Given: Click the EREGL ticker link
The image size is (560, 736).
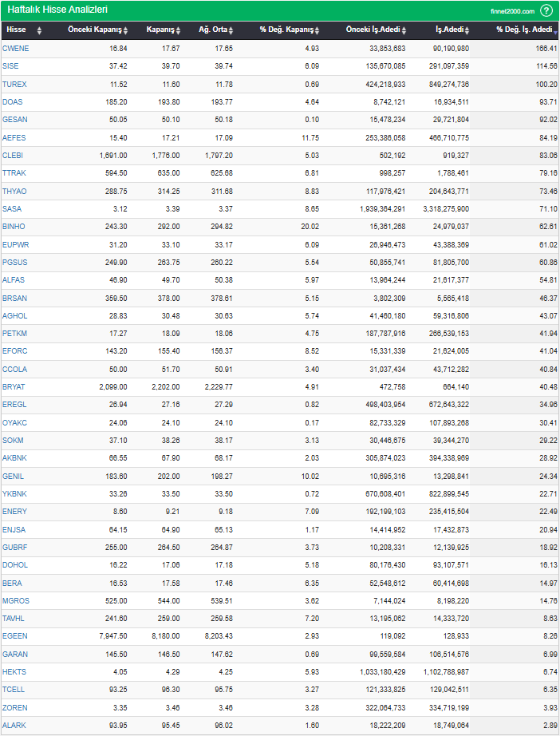Looking at the screenshot, I should (14, 405).
